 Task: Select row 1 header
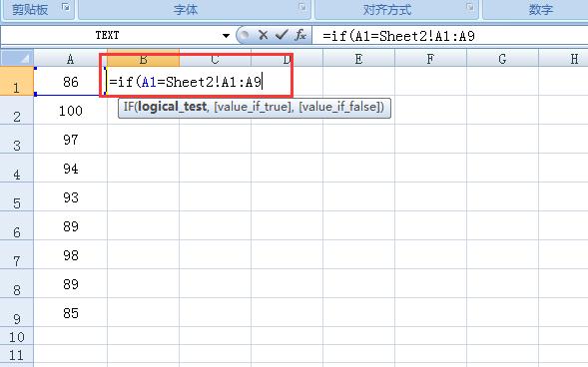tap(17, 81)
